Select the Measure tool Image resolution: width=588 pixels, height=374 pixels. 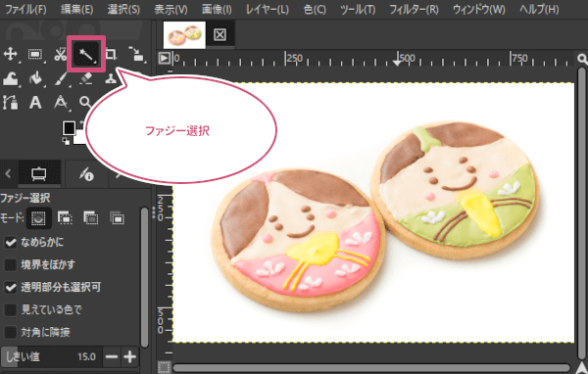61,102
